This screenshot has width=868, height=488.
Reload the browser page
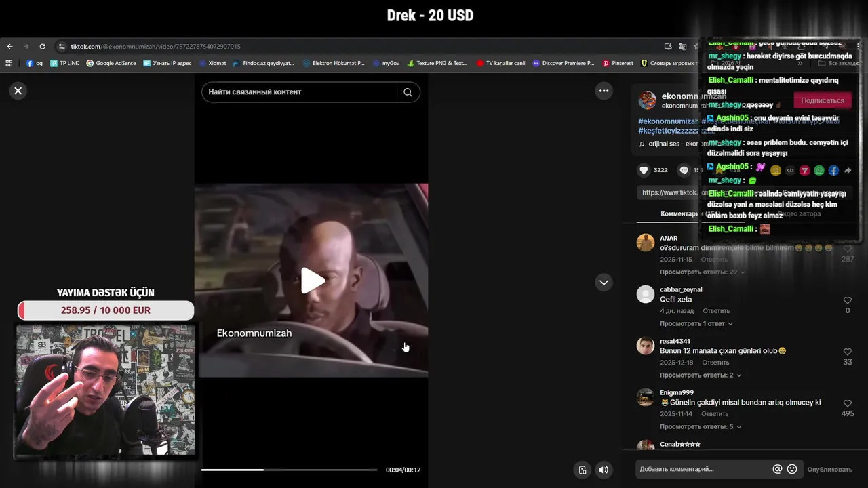click(x=42, y=47)
